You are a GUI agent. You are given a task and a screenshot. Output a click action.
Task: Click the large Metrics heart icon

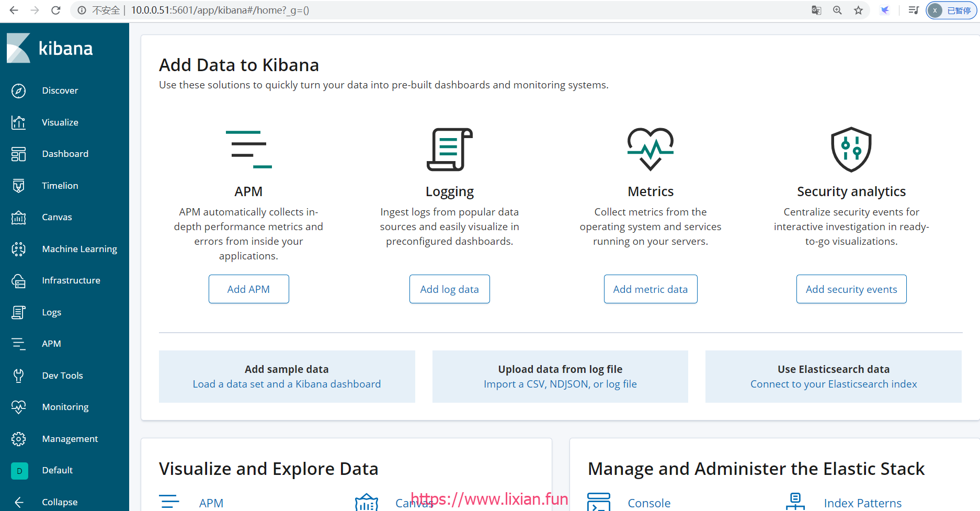pos(651,150)
